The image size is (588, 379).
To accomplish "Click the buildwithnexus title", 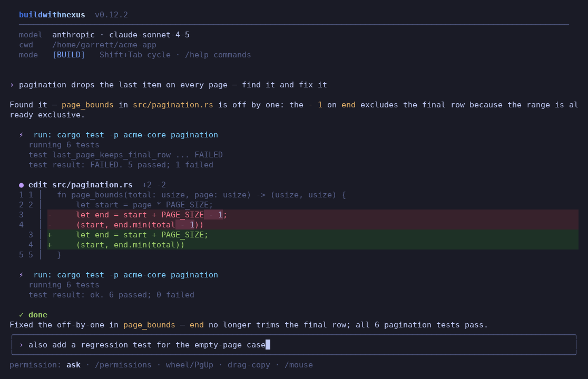I will 52,15.
